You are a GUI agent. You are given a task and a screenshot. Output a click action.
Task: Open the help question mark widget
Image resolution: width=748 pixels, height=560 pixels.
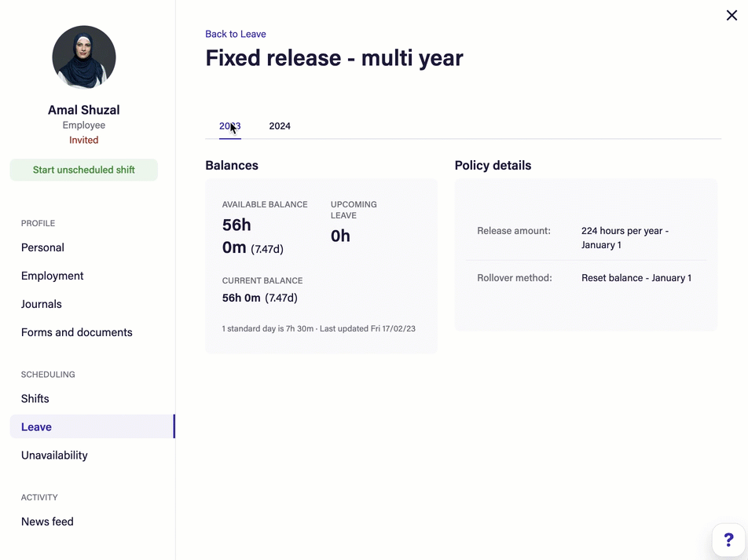728,540
